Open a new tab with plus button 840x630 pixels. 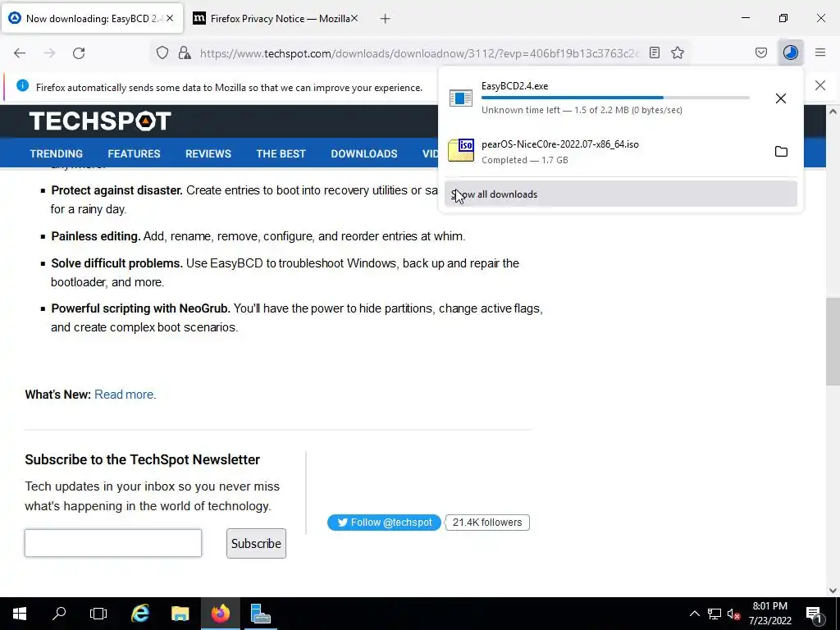pos(386,19)
